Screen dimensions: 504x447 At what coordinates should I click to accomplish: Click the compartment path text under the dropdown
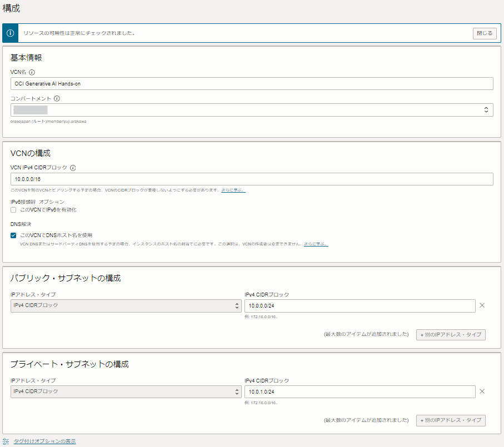48,122
